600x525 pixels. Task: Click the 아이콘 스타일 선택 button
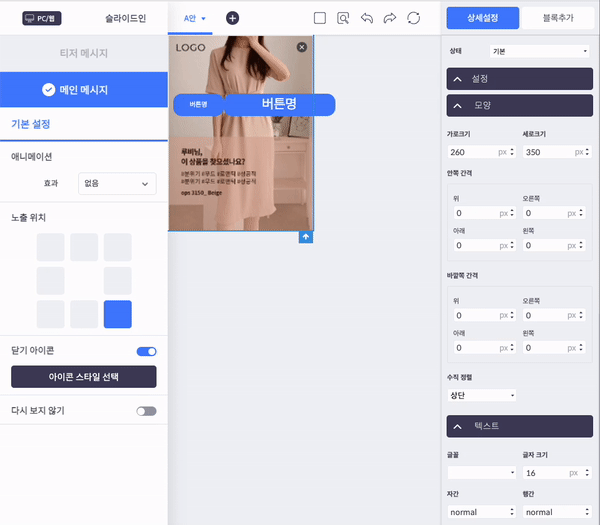pyautogui.click(x=83, y=377)
